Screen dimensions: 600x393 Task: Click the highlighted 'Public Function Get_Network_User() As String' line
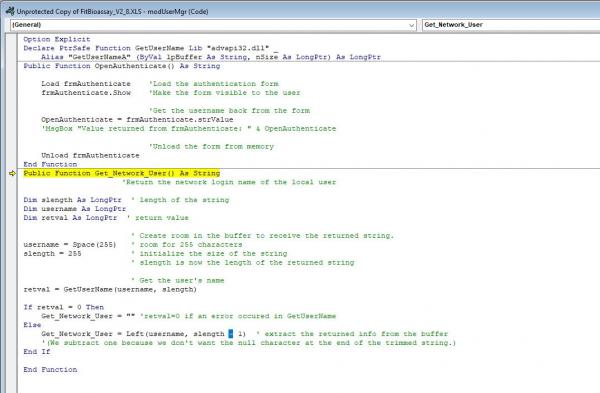click(x=122, y=173)
